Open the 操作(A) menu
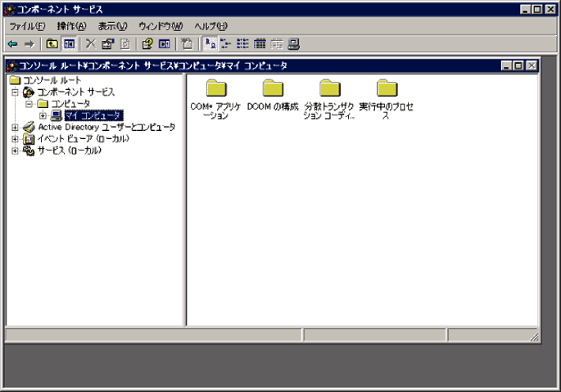This screenshot has height=392, width=561. click(71, 26)
